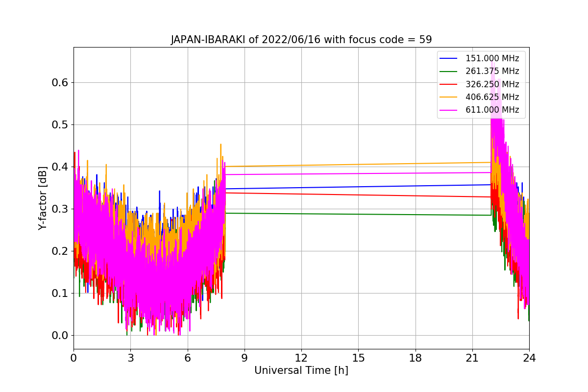Viewport: 588px width, 392px height.
Task: Click the 0.5 tick on the y-axis
Action: 60,124
